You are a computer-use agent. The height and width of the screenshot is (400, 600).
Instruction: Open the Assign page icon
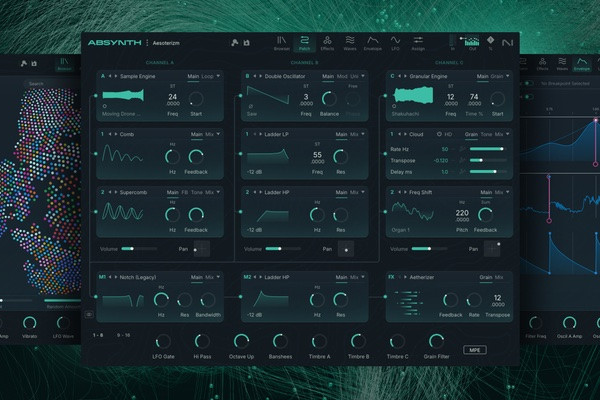tap(418, 41)
